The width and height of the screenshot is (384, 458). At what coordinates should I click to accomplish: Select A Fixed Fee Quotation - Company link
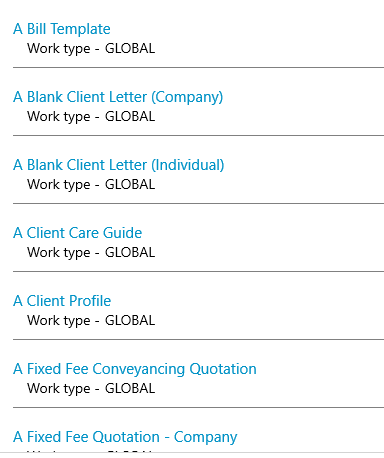125,437
